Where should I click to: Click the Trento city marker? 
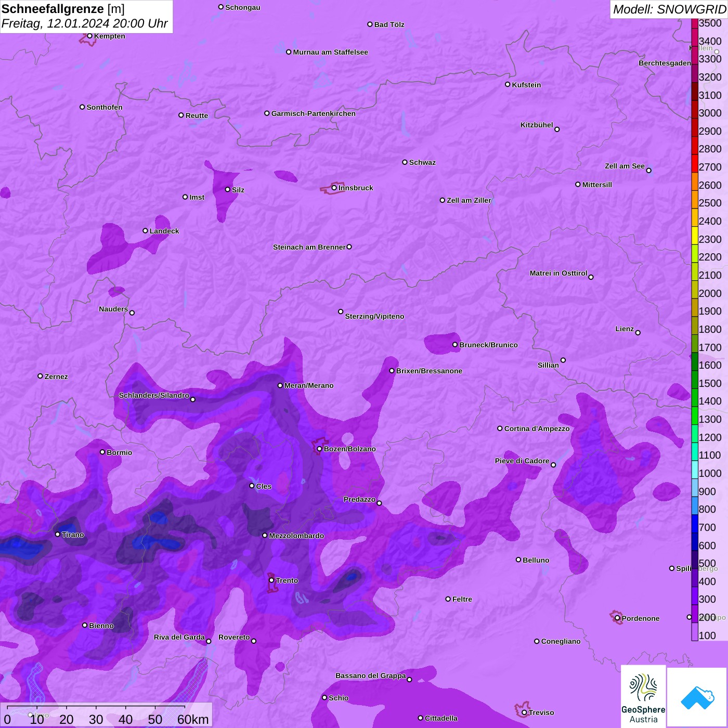[x=271, y=580]
